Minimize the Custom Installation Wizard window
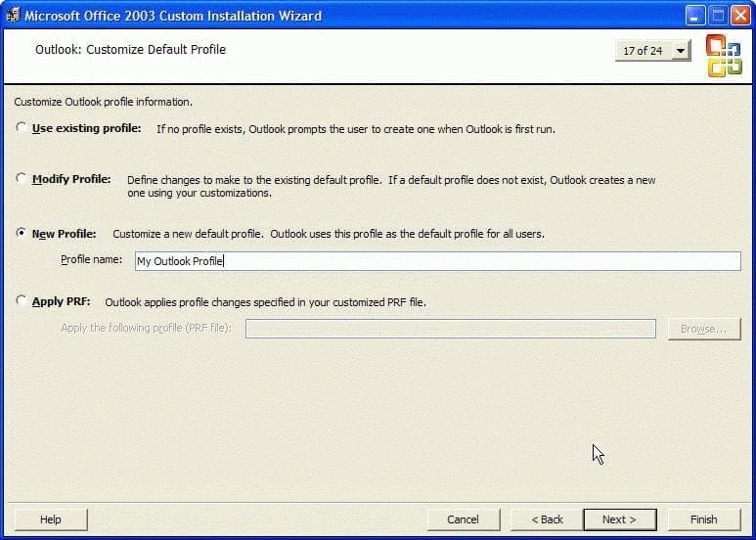This screenshot has width=756, height=540. pyautogui.click(x=694, y=16)
